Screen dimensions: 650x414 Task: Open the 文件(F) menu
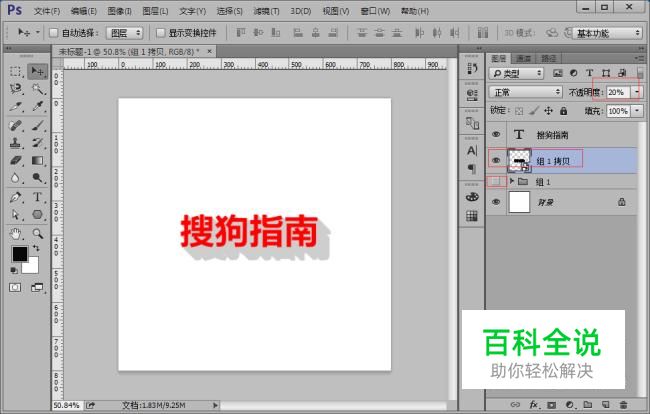click(x=47, y=11)
